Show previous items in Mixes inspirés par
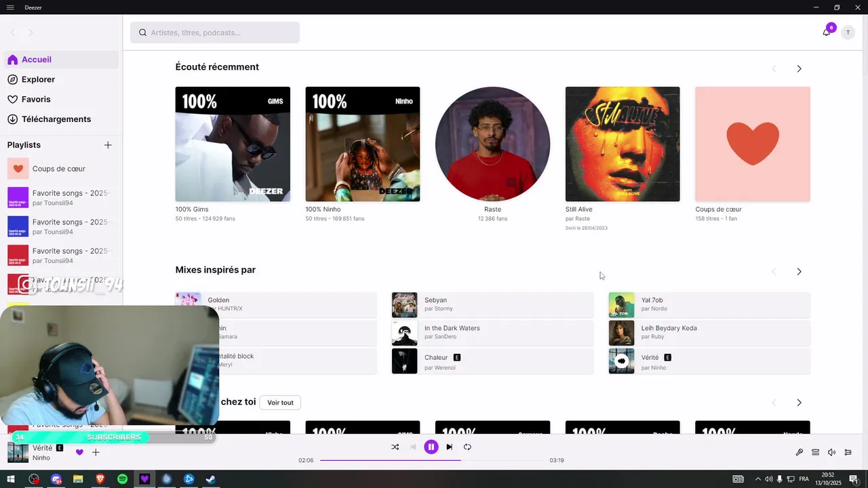Screen dimensions: 868x488 click(774, 271)
